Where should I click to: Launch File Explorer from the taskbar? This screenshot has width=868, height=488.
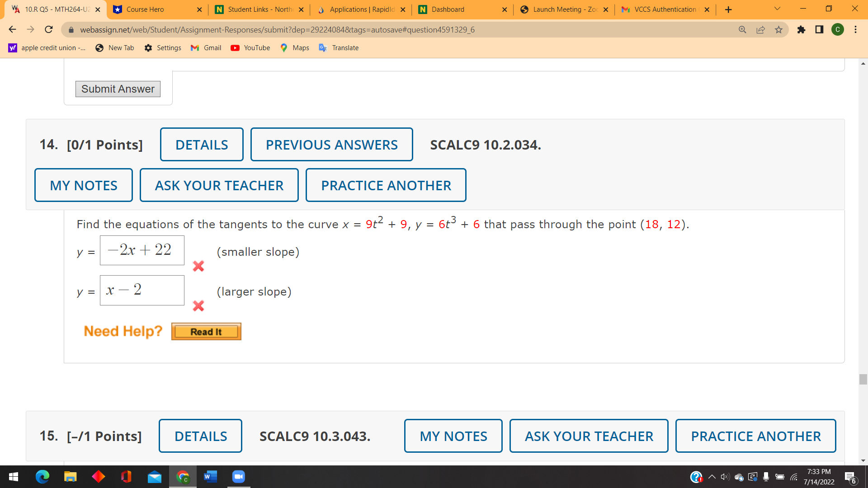(x=71, y=477)
